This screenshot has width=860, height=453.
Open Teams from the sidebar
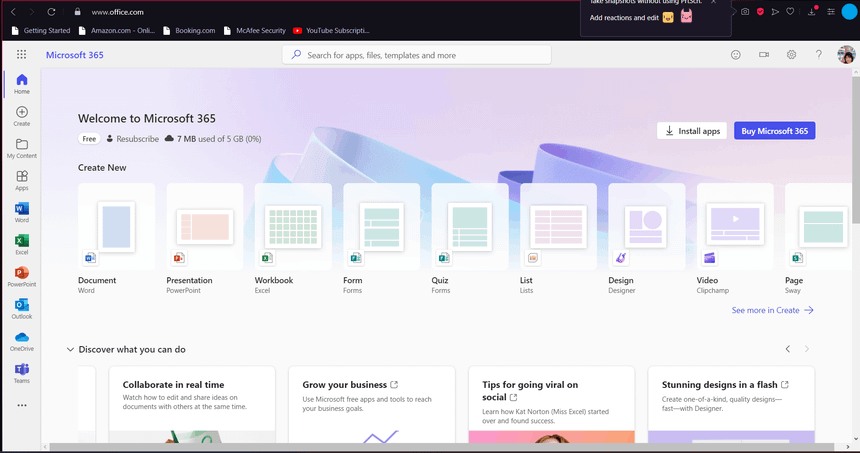pos(21,373)
